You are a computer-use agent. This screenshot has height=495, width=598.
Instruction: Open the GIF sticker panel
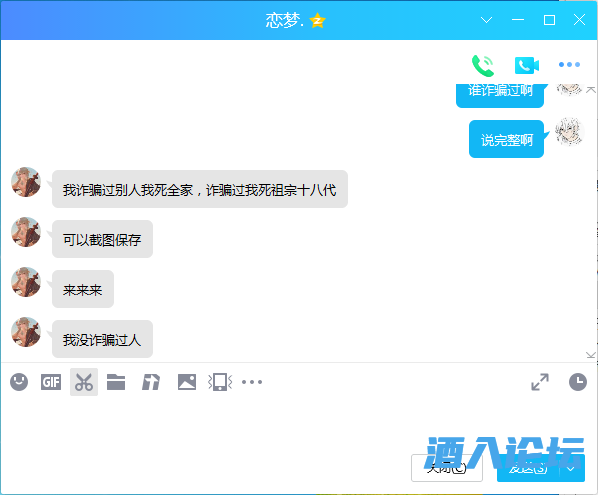(51, 382)
